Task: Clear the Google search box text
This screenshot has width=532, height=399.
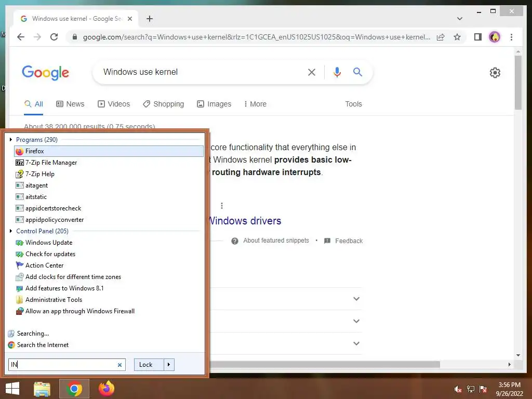Action: [x=312, y=72]
